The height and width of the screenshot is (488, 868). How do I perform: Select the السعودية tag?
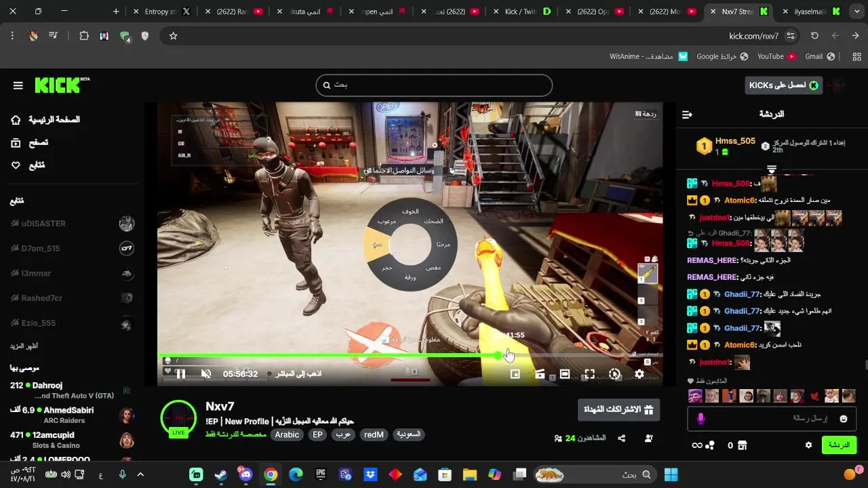[x=409, y=434]
